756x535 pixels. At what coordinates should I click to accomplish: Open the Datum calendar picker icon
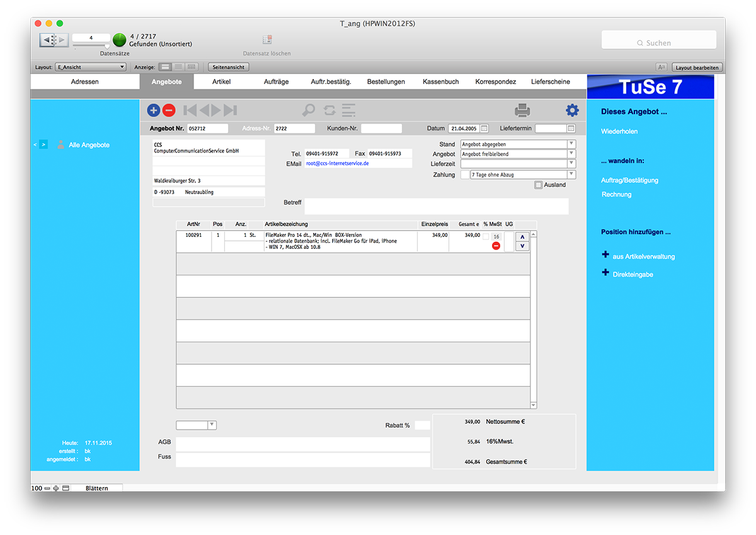484,129
